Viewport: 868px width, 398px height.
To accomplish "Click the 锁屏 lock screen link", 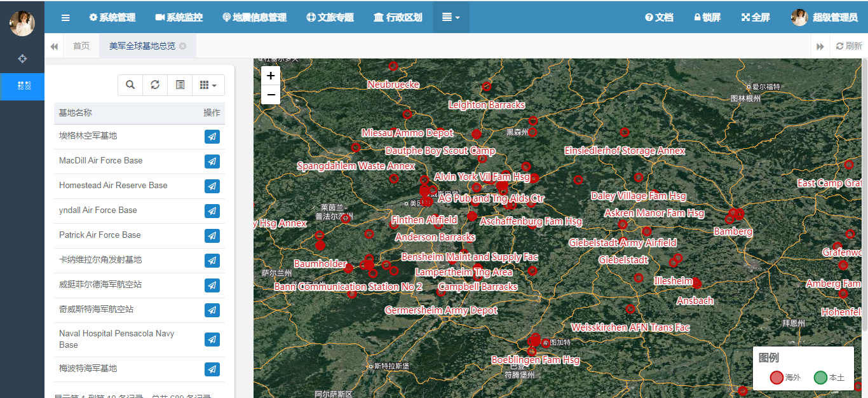I will coord(707,17).
